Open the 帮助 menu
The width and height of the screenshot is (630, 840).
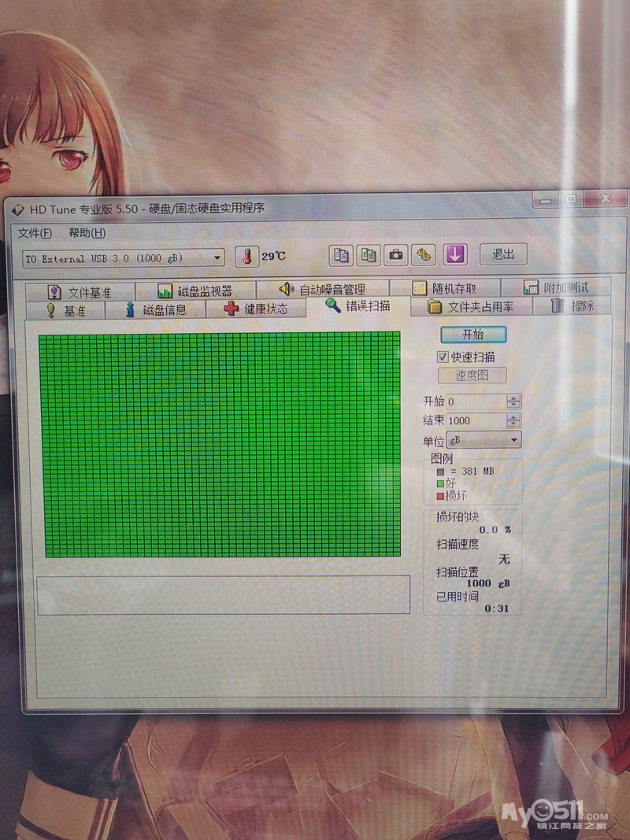coord(87,233)
